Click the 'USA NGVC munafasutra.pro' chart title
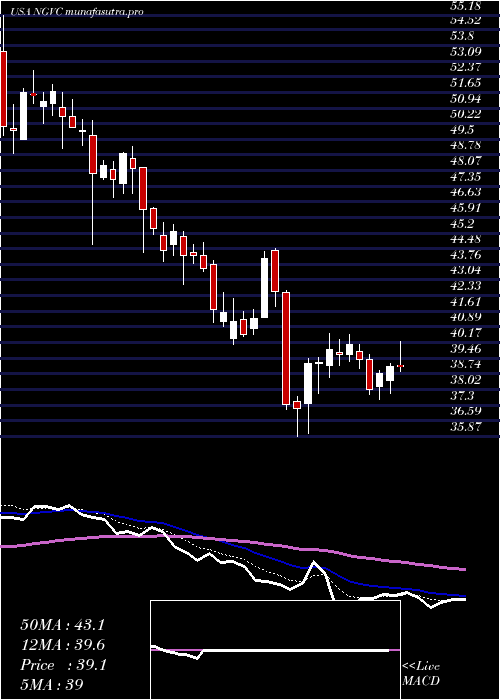The width and height of the screenshot is (500, 700). [x=75, y=12]
